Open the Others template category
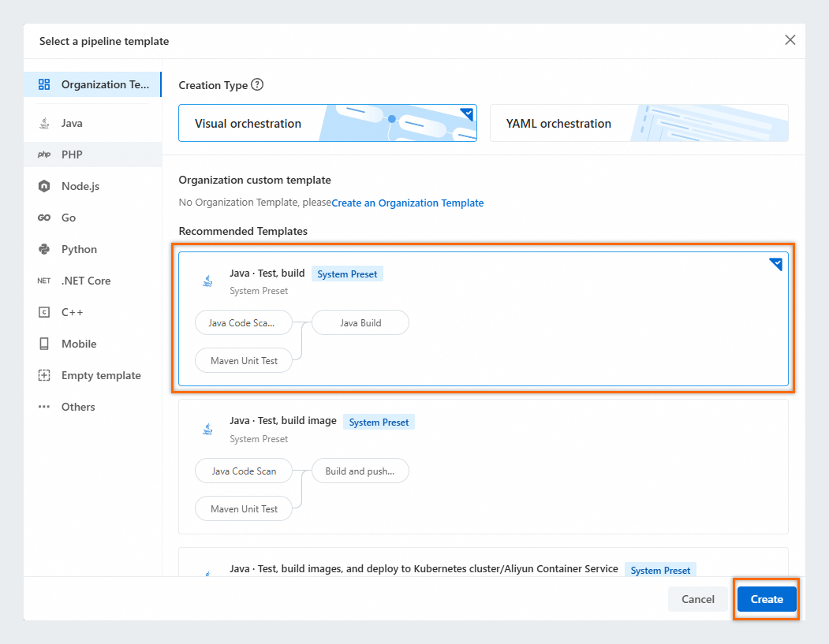 click(x=78, y=408)
